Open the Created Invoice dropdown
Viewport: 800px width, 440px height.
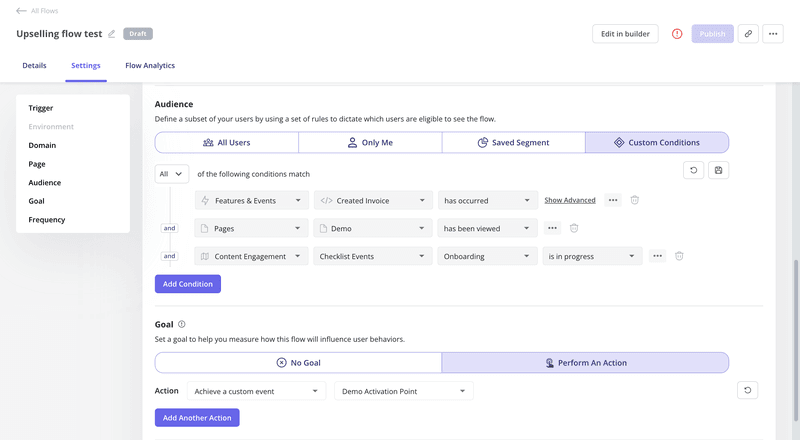click(373, 201)
